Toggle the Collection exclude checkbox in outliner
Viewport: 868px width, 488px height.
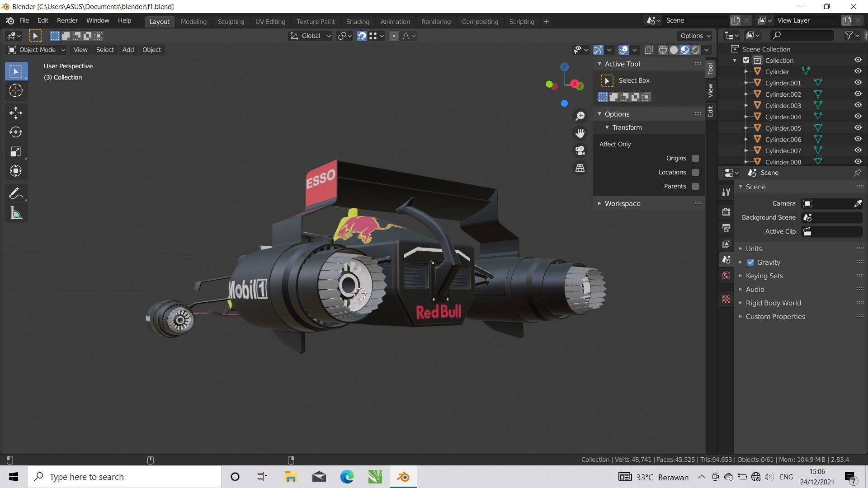pos(746,60)
